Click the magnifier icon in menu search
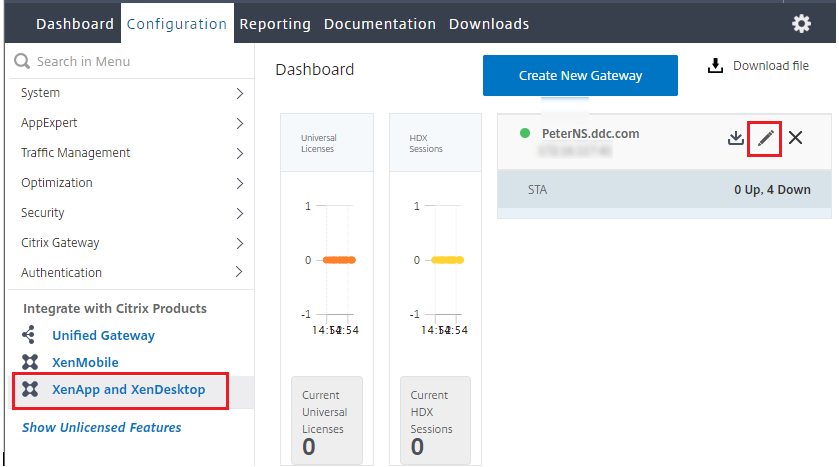Screen dimensions: 839x467 click(22, 62)
